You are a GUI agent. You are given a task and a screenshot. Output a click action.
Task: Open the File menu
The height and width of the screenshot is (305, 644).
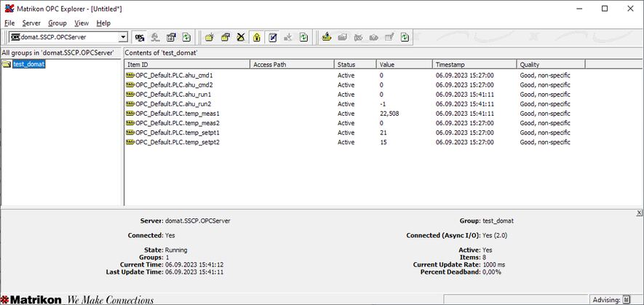click(9, 23)
